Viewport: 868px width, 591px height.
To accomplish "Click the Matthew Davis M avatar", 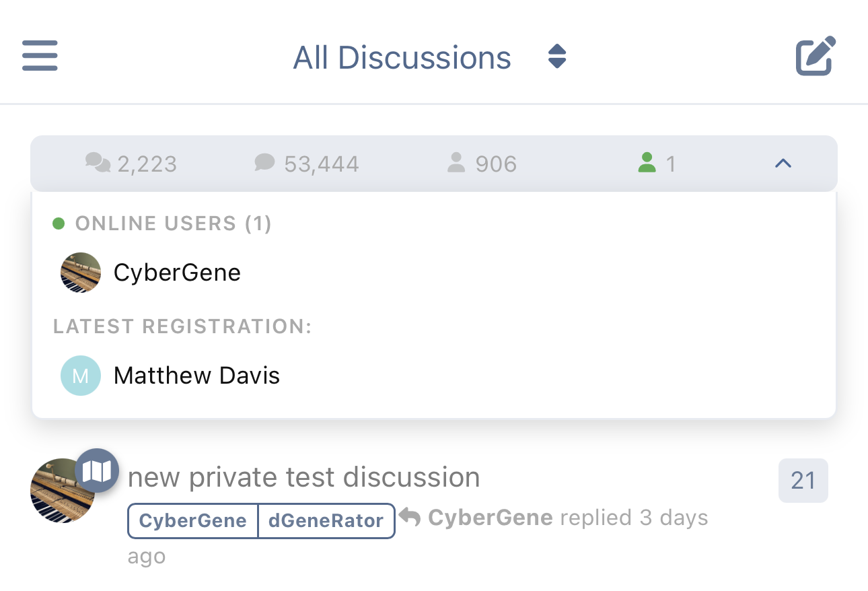I will pyautogui.click(x=81, y=375).
